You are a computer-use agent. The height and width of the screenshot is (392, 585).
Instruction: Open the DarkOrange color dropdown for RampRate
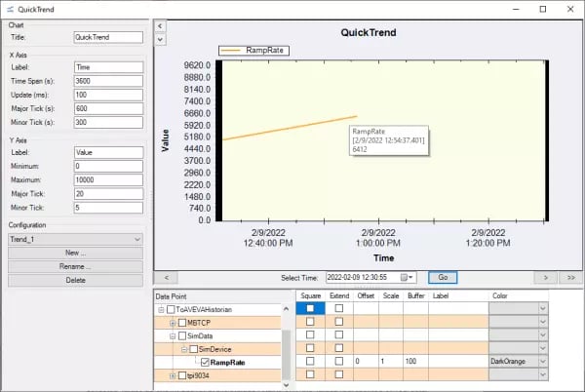click(x=543, y=361)
